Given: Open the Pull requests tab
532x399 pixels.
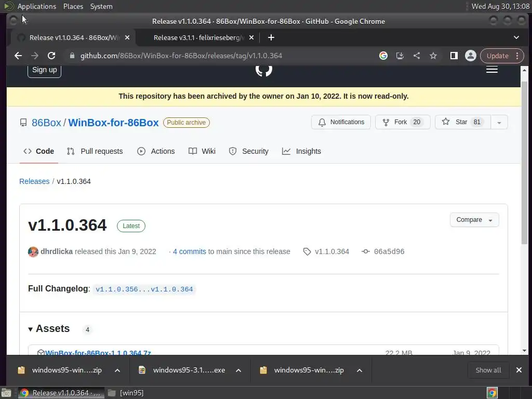Looking at the screenshot, I should point(95,151).
